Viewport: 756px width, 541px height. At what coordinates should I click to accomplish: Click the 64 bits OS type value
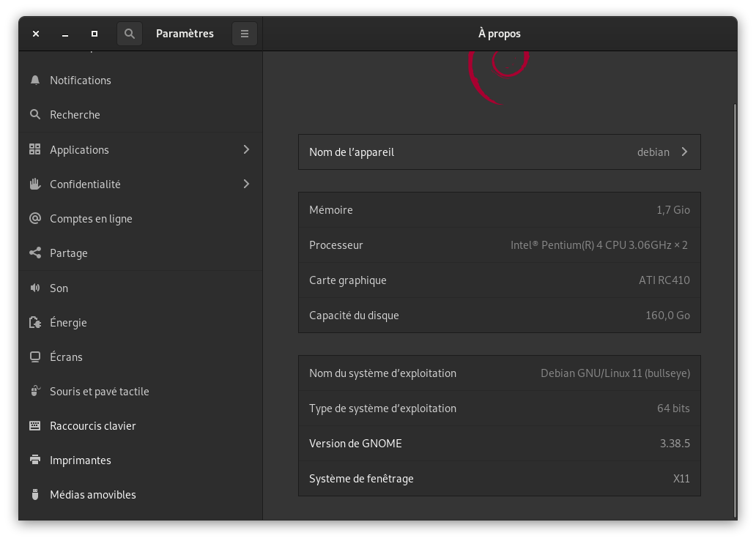[x=673, y=408]
